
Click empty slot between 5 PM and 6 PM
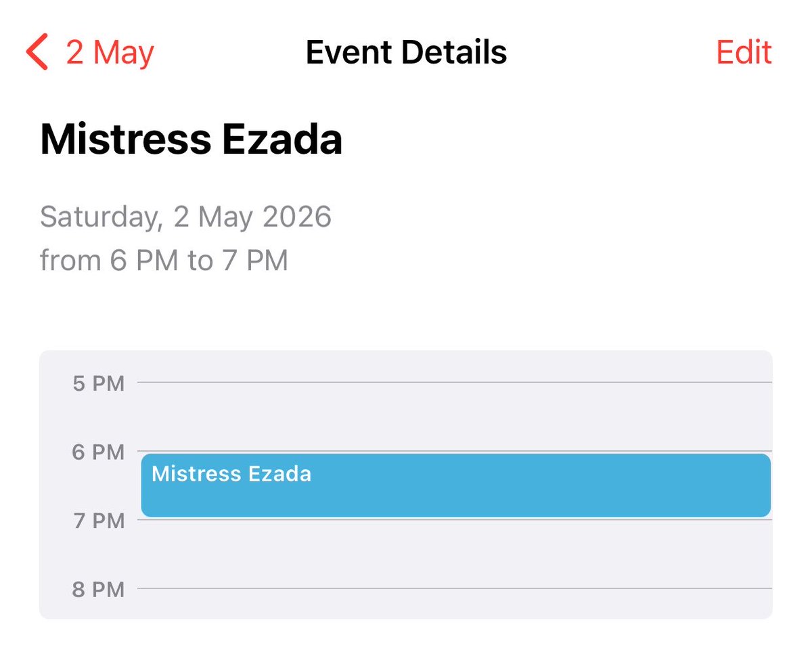coord(454,417)
